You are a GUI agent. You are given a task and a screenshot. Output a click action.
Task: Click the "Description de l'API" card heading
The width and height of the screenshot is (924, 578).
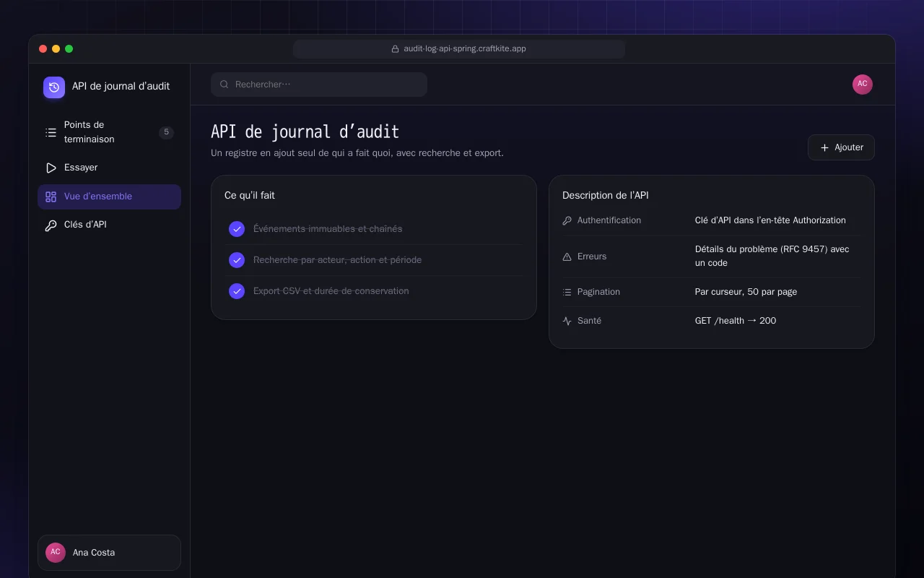point(606,195)
